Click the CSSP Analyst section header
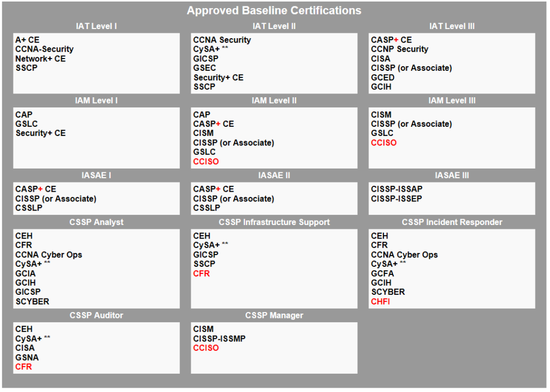The width and height of the screenshot is (550, 392). (96, 222)
